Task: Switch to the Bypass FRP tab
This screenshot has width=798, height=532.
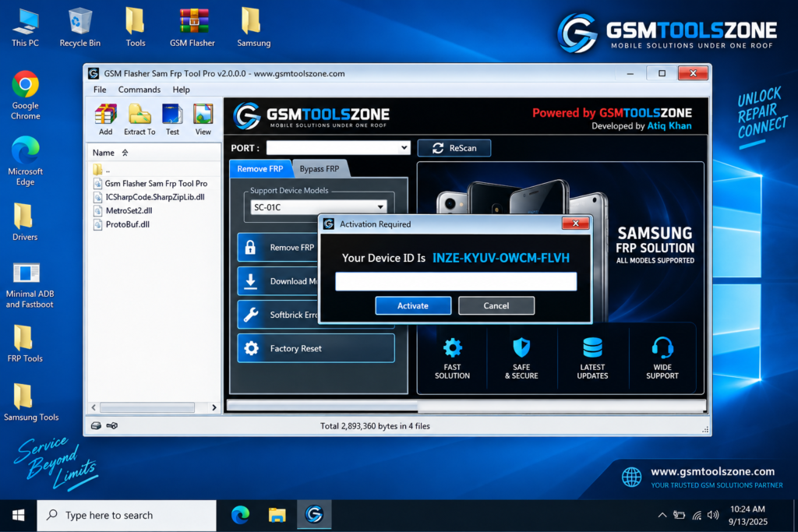Action: click(319, 169)
